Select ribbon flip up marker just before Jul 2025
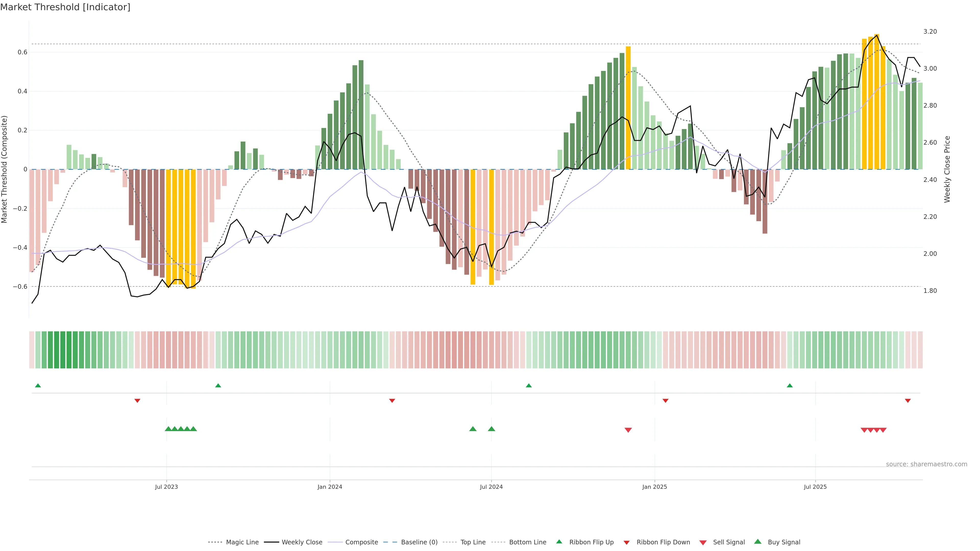 click(x=790, y=386)
